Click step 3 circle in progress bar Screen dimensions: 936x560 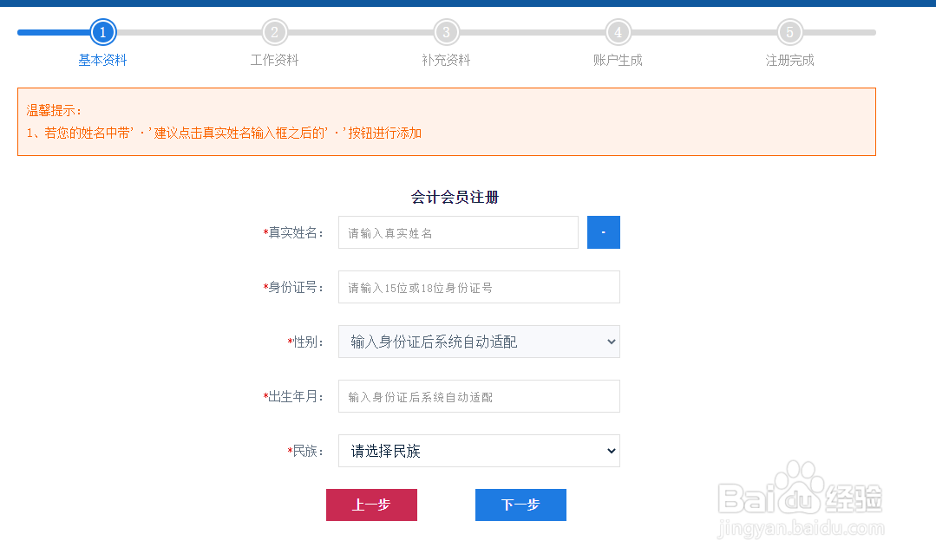pos(446,33)
